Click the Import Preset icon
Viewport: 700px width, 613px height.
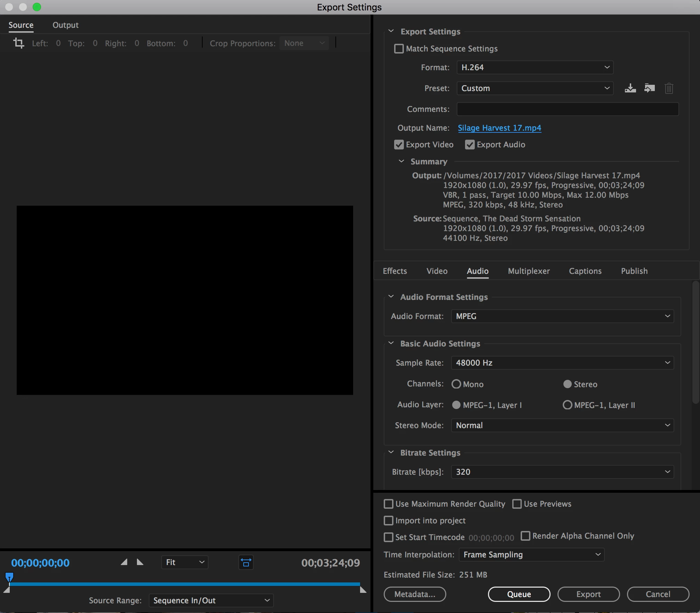pyautogui.click(x=649, y=88)
